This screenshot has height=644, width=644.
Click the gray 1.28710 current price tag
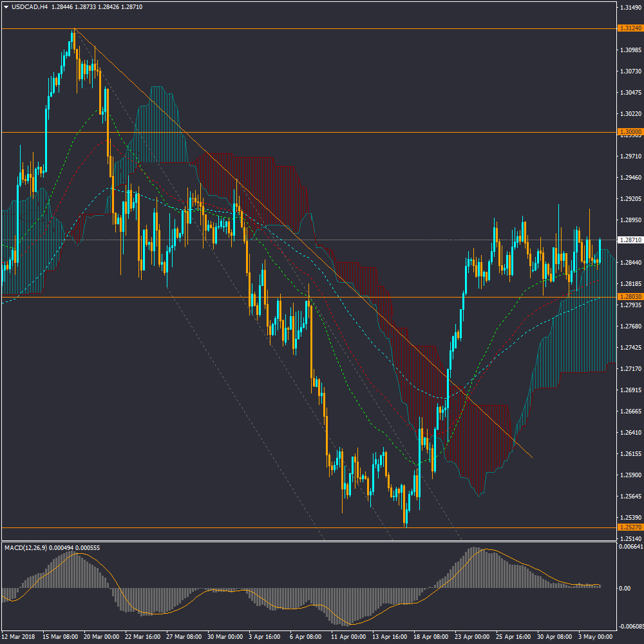630,240
